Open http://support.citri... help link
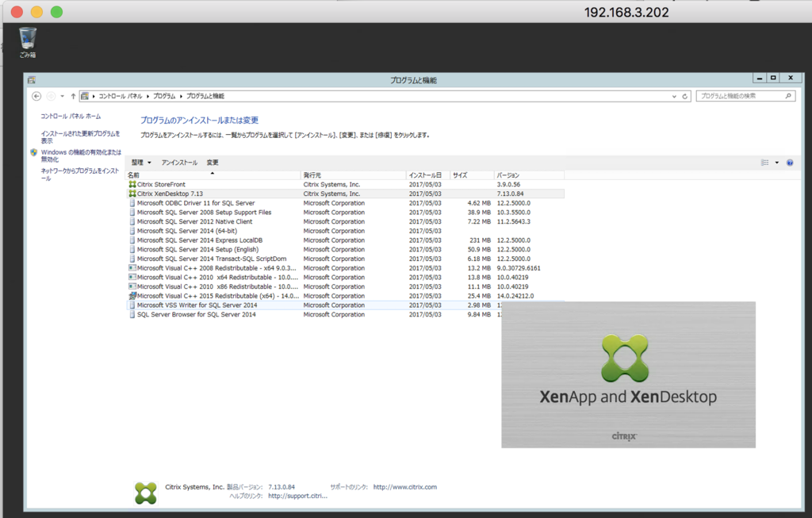This screenshot has width=812, height=518. pyautogui.click(x=298, y=496)
